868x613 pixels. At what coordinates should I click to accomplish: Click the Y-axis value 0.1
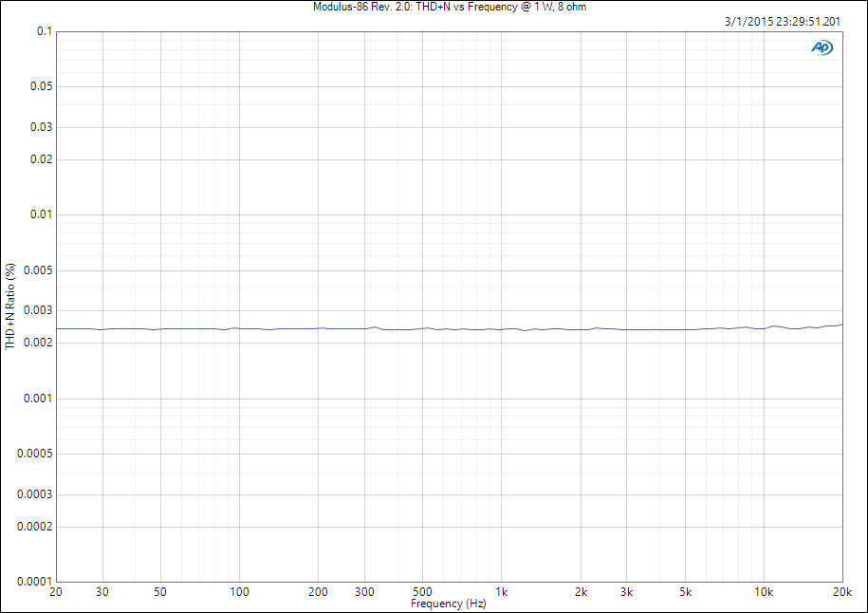pos(45,31)
